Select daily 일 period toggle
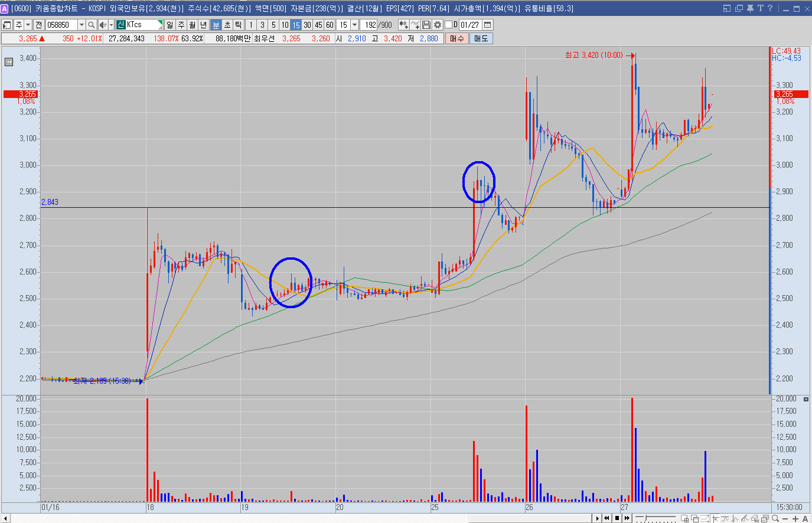 170,25
